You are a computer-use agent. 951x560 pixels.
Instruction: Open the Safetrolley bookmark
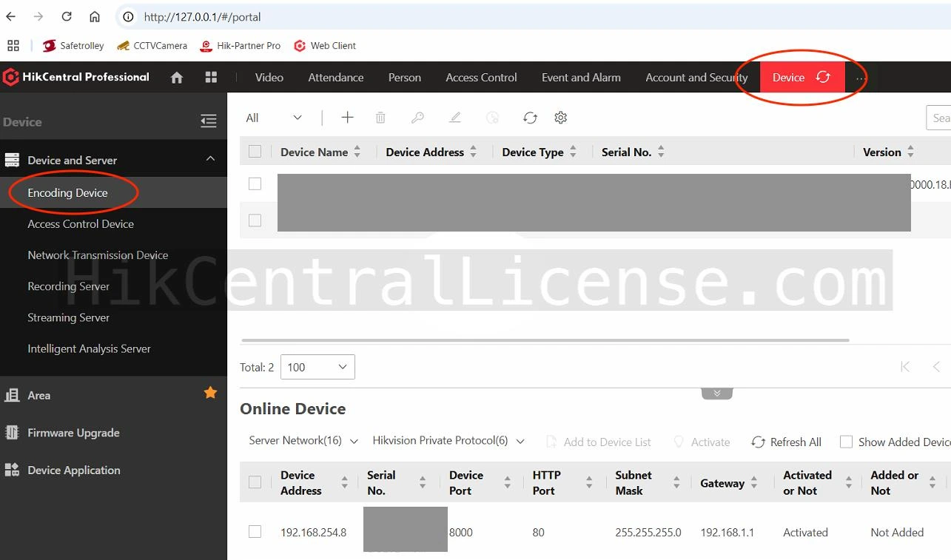point(73,45)
